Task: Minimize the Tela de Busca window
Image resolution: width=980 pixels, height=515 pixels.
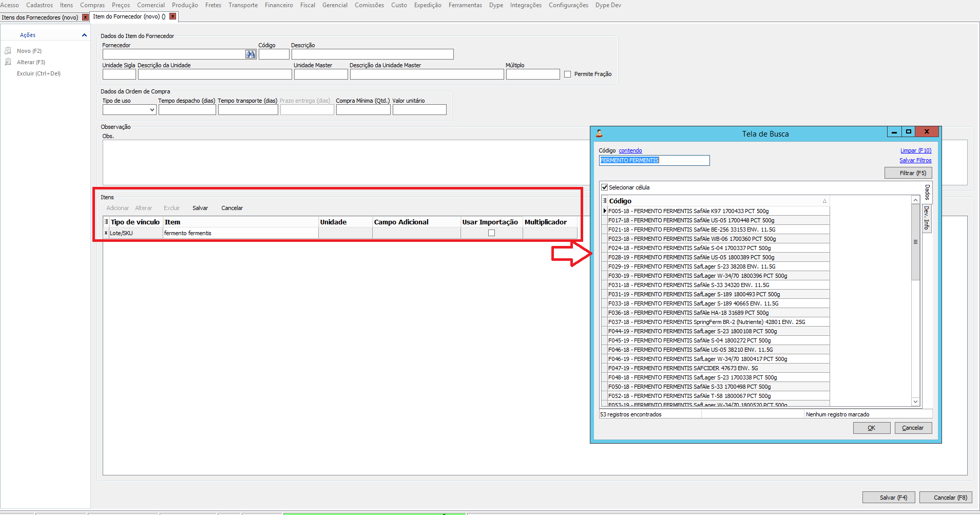Action: (894, 132)
